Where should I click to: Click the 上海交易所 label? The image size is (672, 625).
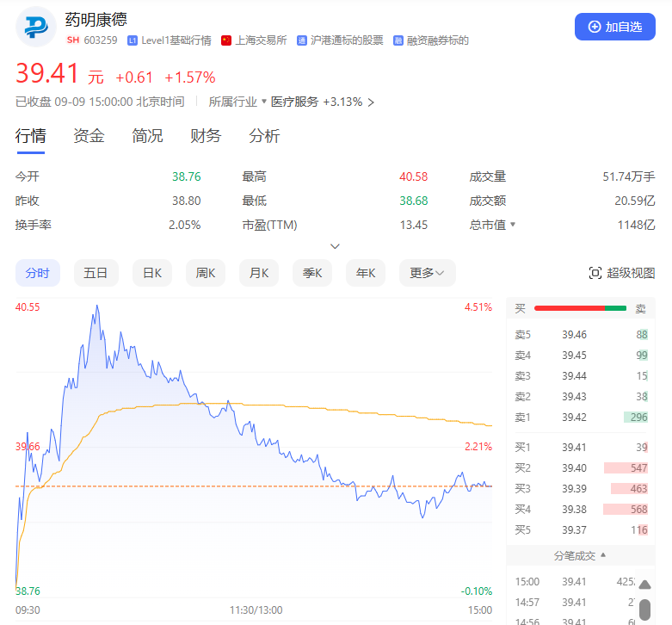261,40
